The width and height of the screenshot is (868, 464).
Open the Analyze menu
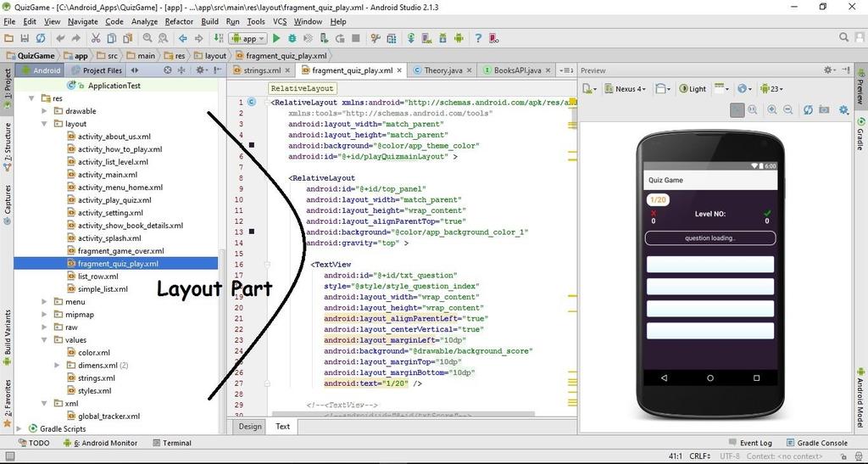(144, 21)
